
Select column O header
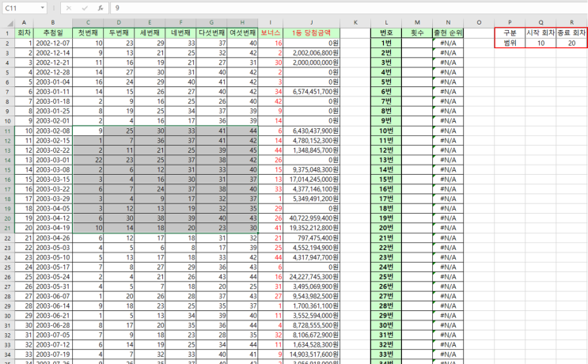click(479, 23)
